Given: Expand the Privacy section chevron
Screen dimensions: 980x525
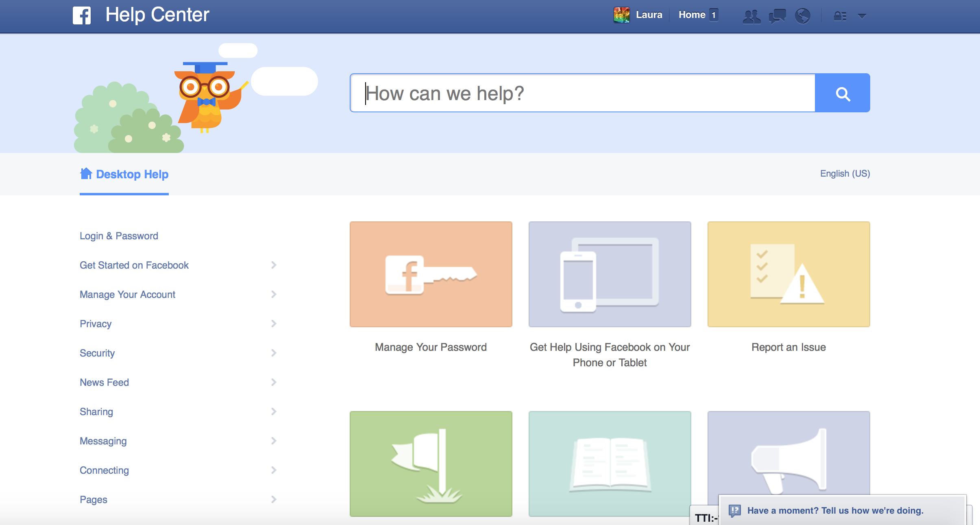Looking at the screenshot, I should click(x=274, y=324).
